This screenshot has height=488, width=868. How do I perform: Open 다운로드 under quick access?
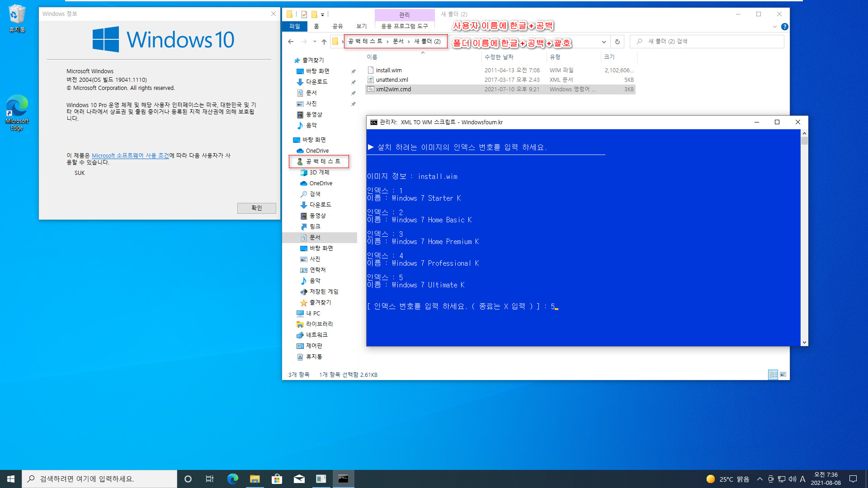tap(316, 82)
